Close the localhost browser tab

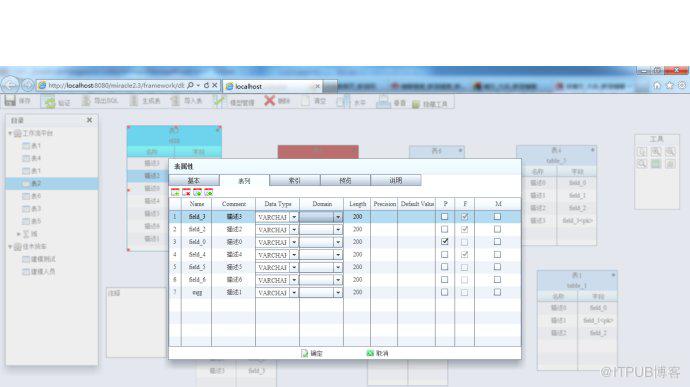tap(317, 86)
